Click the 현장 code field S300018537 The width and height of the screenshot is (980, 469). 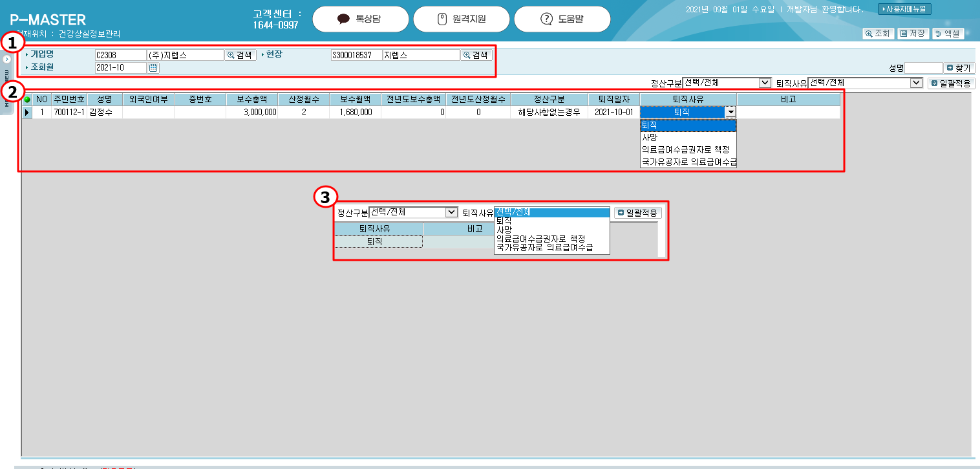pos(356,56)
